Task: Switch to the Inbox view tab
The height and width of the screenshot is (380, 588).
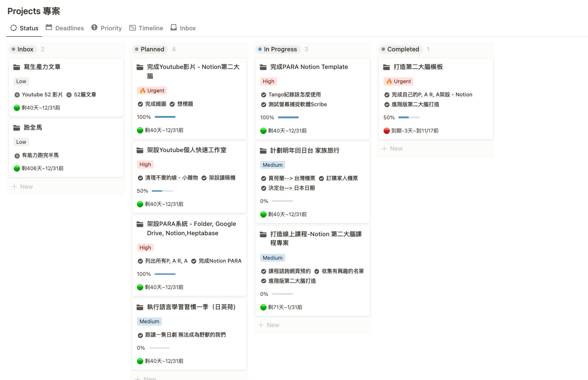Action: (x=183, y=28)
